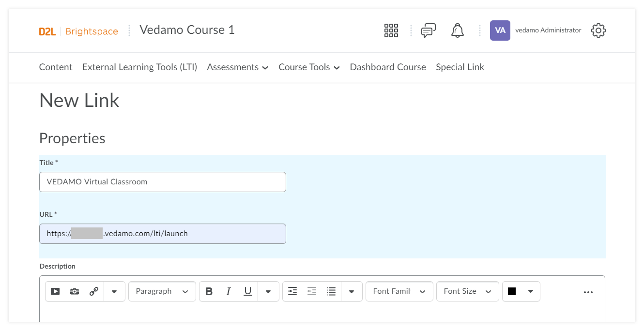Open admin tools gear icon
644x331 pixels.
pyautogui.click(x=598, y=30)
